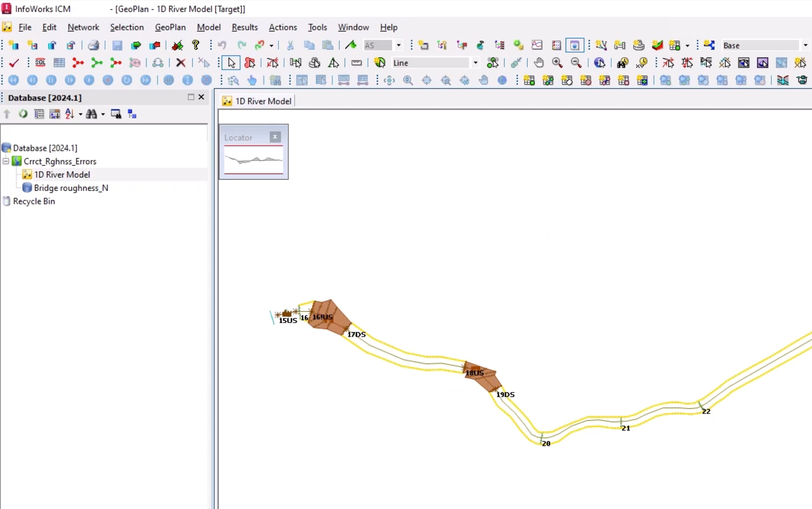Click the stop simulation playback control
The width and height of the screenshot is (812, 509).
(x=107, y=80)
